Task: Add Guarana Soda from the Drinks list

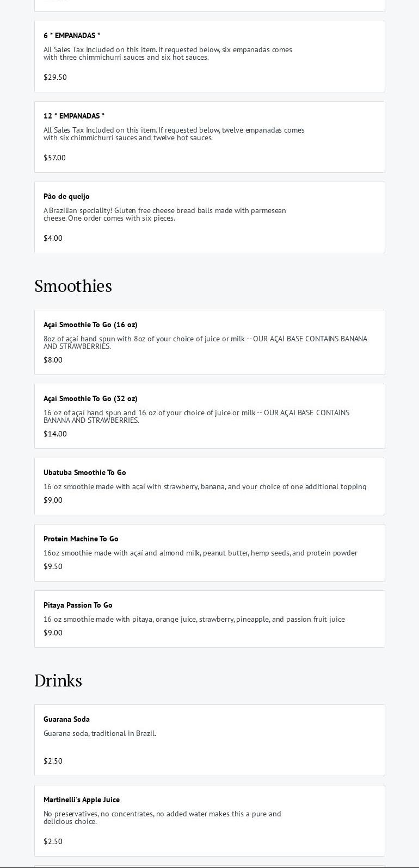Action: [x=66, y=720]
